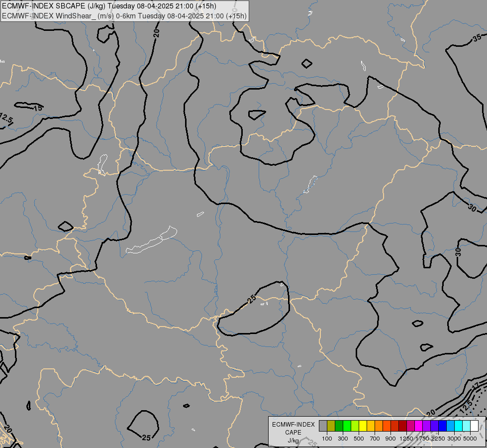Click the legend tick label 3000
487x448 pixels.
click(454, 439)
